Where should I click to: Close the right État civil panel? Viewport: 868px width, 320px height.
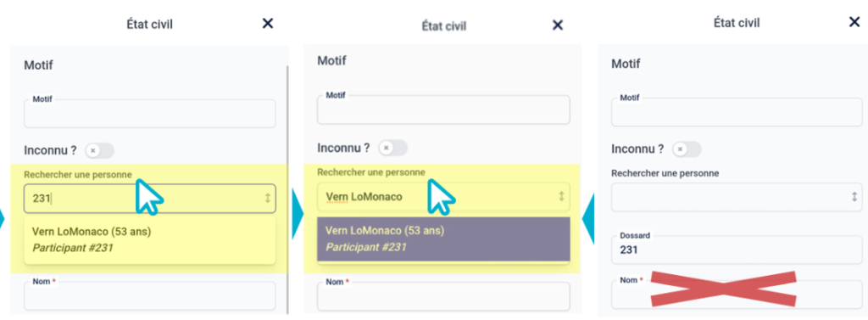point(854,21)
